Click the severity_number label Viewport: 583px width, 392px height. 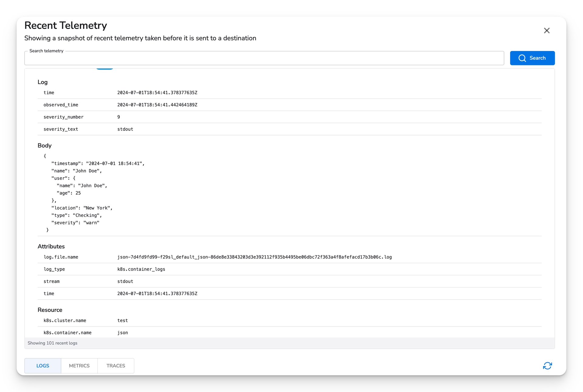tap(63, 117)
